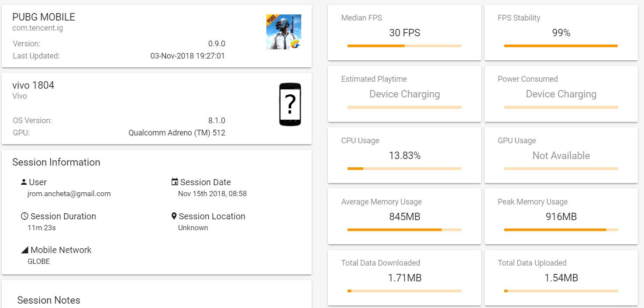Click the Total Data Uploaded card

point(561,277)
